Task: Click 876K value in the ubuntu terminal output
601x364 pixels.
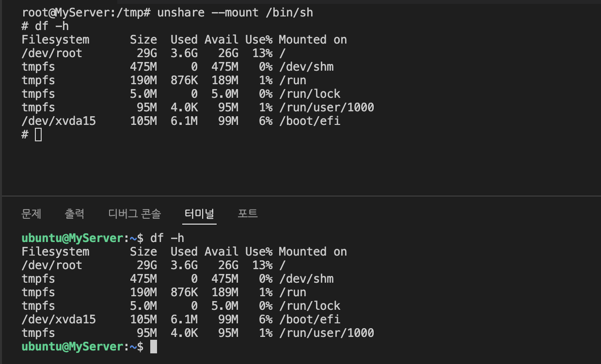Action: [184, 292]
